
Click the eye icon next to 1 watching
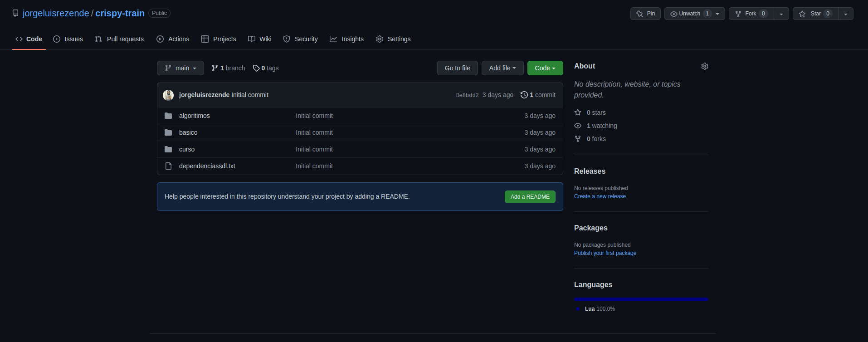[x=578, y=126]
